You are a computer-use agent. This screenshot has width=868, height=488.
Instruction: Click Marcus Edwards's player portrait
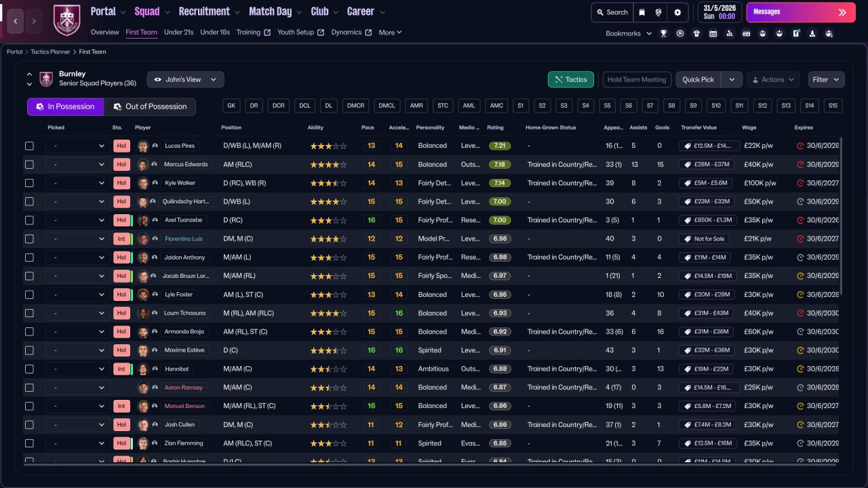143,164
